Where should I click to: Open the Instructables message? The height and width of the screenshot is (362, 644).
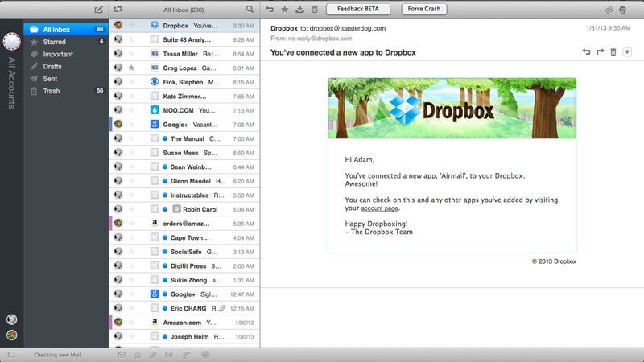[184, 195]
